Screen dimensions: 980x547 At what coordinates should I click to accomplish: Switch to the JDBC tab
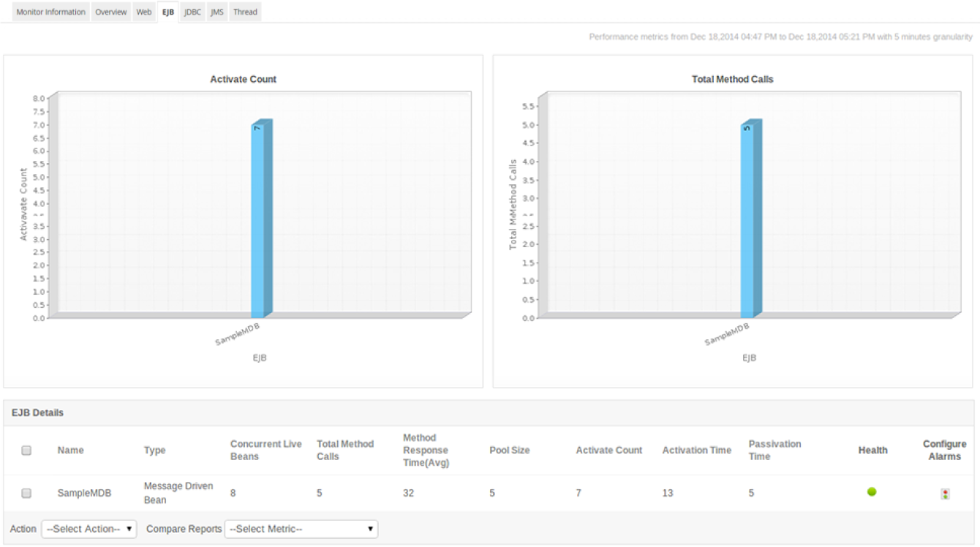(191, 12)
